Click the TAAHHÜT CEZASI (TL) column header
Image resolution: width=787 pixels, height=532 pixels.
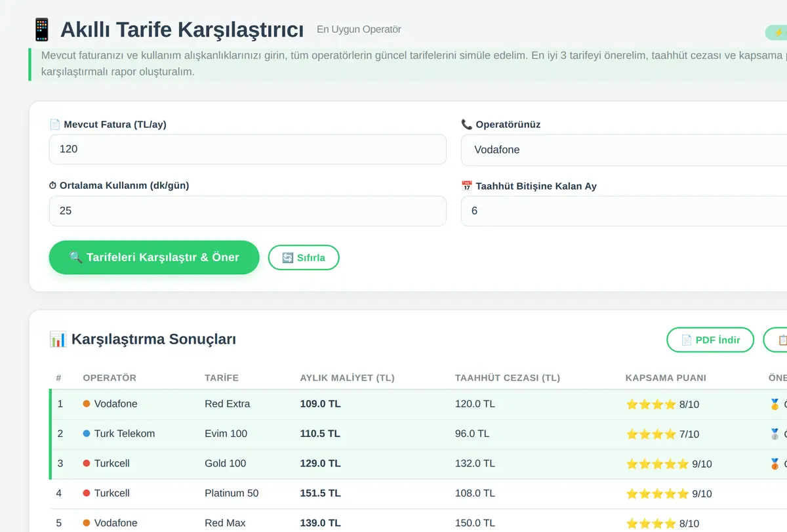pyautogui.click(x=508, y=378)
